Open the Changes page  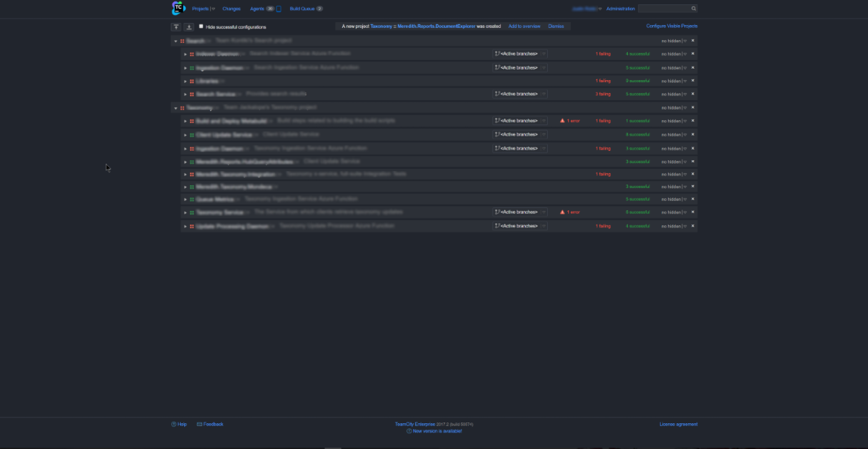(x=231, y=9)
